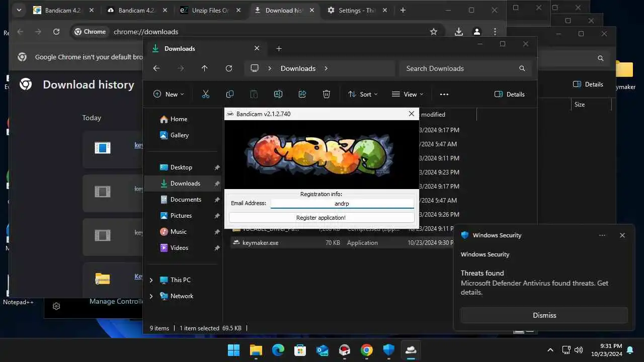The width and height of the screenshot is (644, 362).
Task: Click the settings gear below download history
Action: pos(56,306)
